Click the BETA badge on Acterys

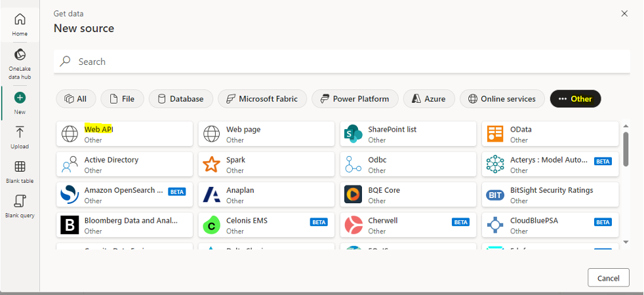point(603,161)
